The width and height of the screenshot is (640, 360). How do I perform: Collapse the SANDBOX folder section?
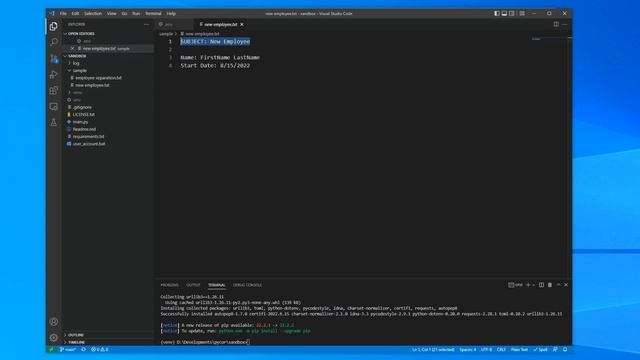click(x=76, y=56)
